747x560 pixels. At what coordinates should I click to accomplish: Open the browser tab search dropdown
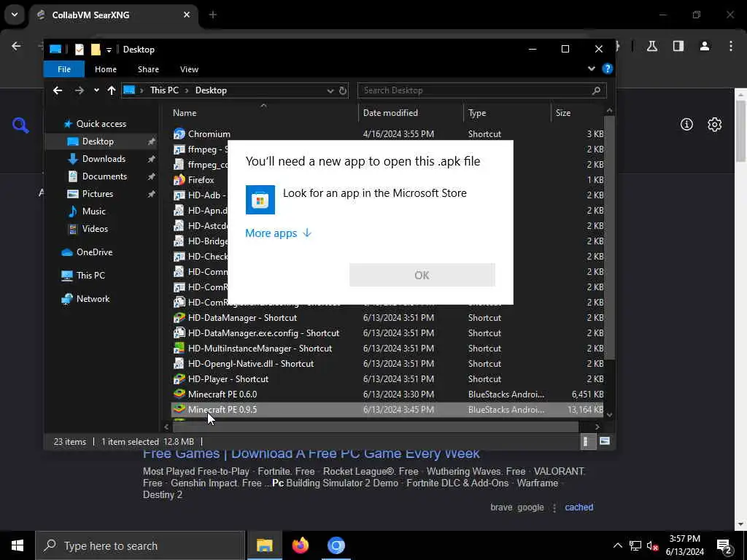point(15,15)
